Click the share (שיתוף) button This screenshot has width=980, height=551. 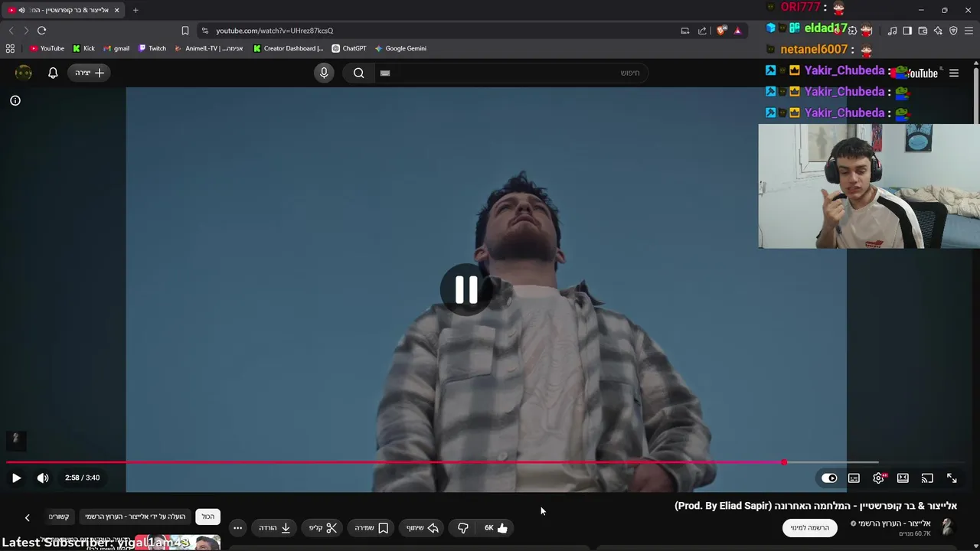pos(423,528)
